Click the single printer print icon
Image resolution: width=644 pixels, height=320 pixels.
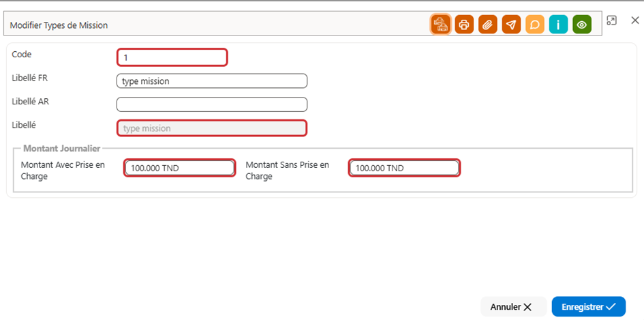tap(464, 25)
